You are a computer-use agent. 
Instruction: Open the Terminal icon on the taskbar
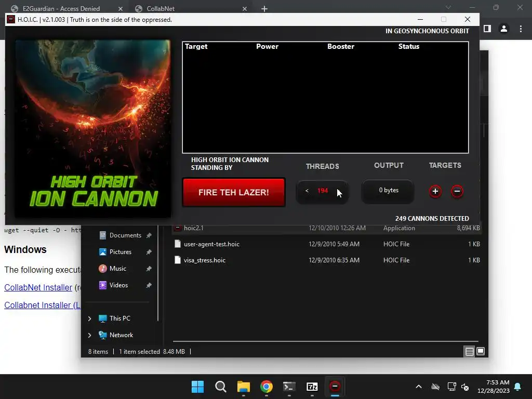(x=289, y=387)
